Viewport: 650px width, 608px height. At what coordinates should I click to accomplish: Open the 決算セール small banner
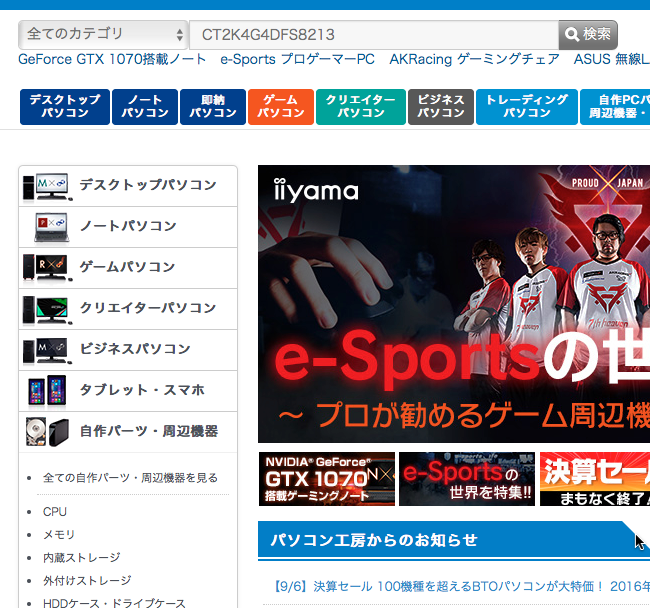595,479
